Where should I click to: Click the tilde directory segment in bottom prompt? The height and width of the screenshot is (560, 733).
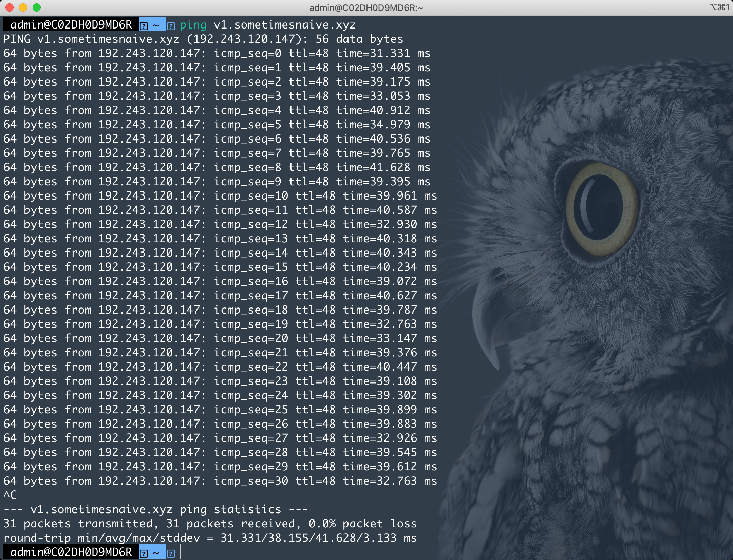tap(156, 552)
